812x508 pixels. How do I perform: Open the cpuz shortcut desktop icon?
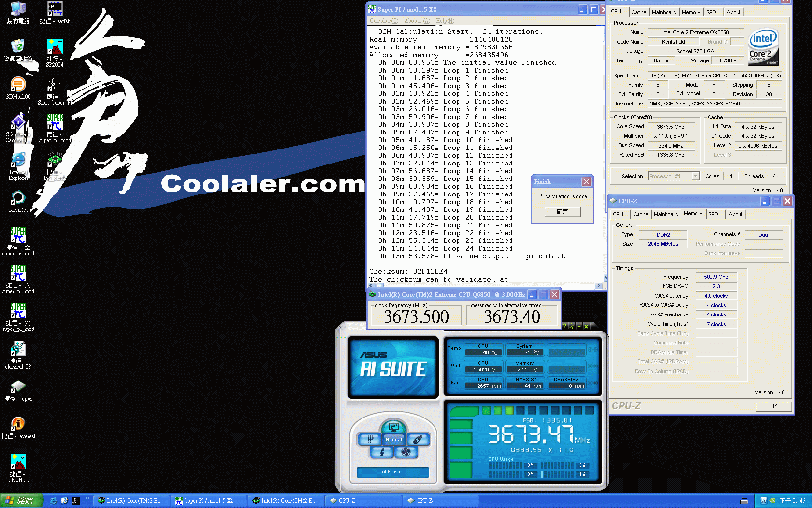click(18, 390)
